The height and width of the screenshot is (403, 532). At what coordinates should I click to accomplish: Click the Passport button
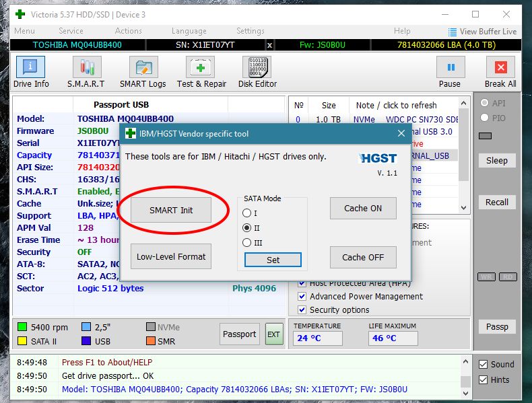[240, 334]
